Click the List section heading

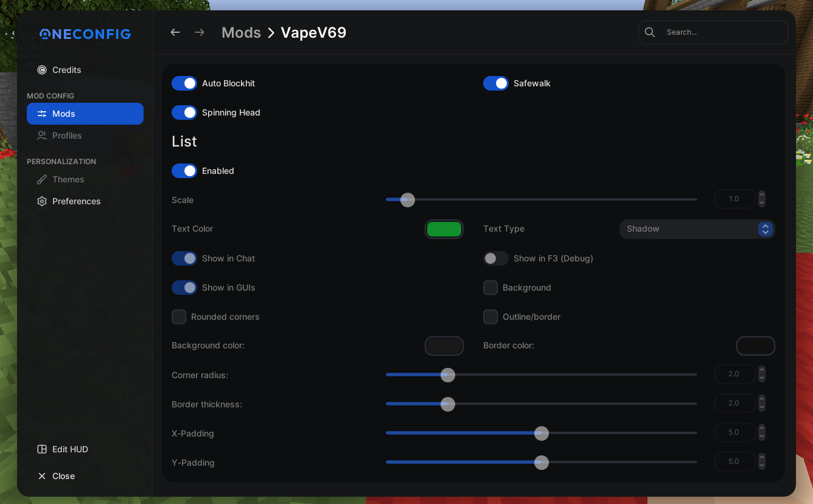click(x=184, y=142)
